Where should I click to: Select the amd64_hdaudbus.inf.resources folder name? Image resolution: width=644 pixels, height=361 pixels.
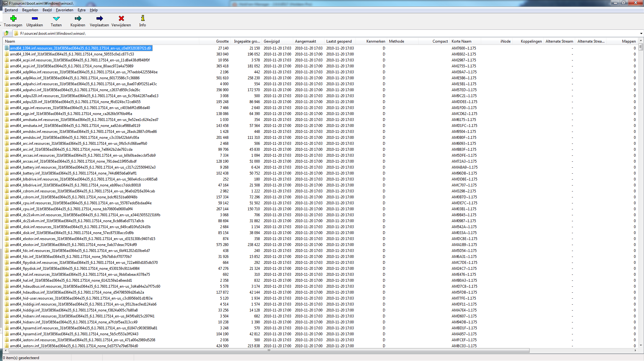85,286
